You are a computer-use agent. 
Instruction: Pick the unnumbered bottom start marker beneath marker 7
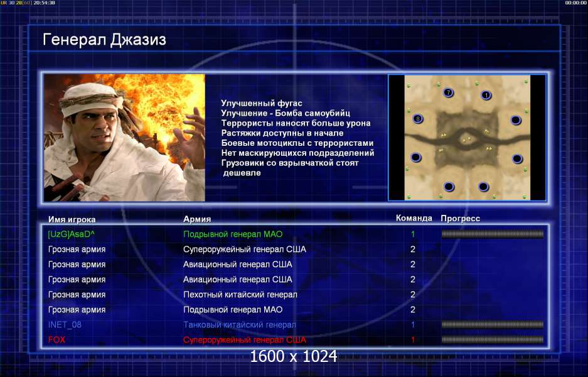449,186
